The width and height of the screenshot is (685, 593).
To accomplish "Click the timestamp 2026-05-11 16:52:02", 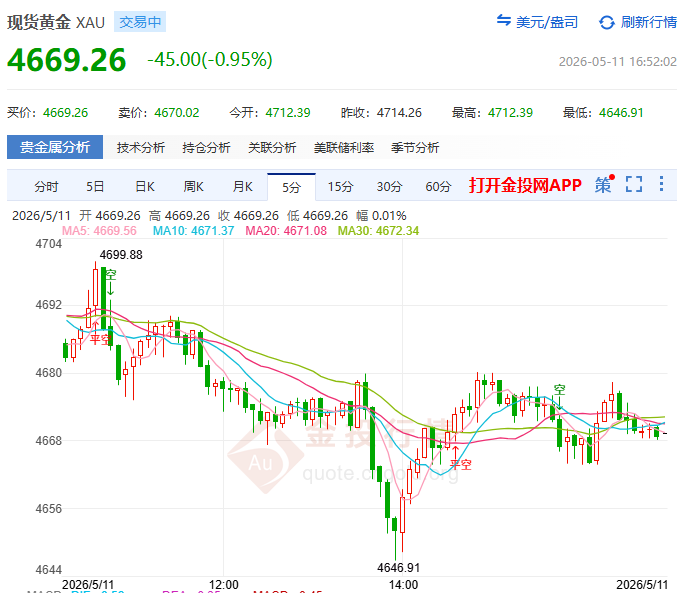I will click(618, 62).
